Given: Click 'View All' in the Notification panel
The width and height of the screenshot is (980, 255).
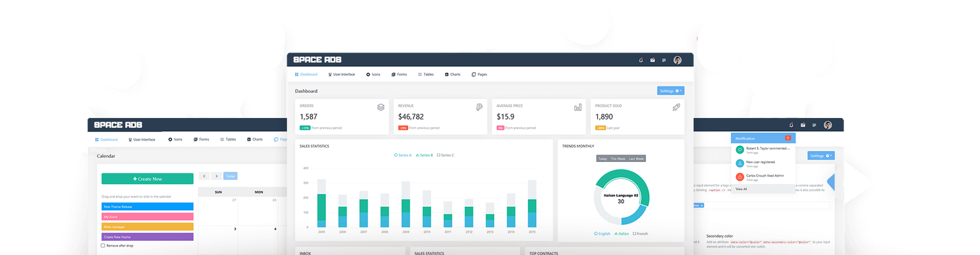Looking at the screenshot, I should (x=741, y=189).
